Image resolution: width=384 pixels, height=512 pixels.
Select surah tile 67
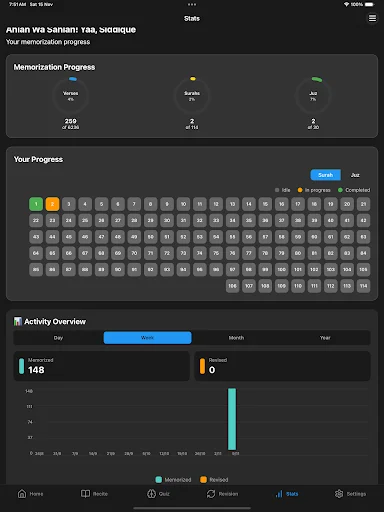pyautogui.click(x=85, y=253)
